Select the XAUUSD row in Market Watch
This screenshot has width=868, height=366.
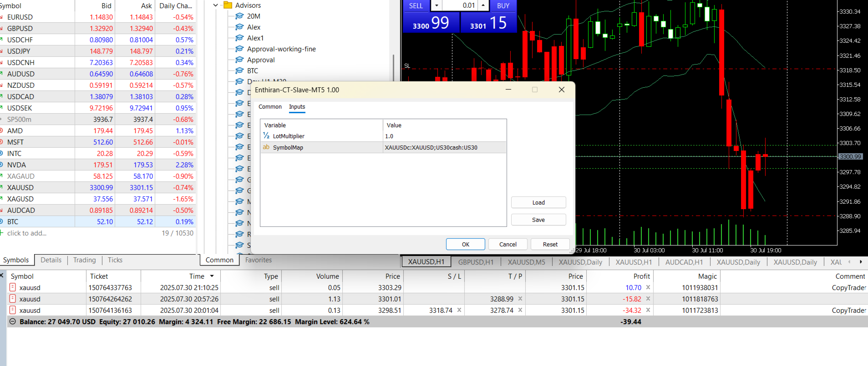pos(98,187)
